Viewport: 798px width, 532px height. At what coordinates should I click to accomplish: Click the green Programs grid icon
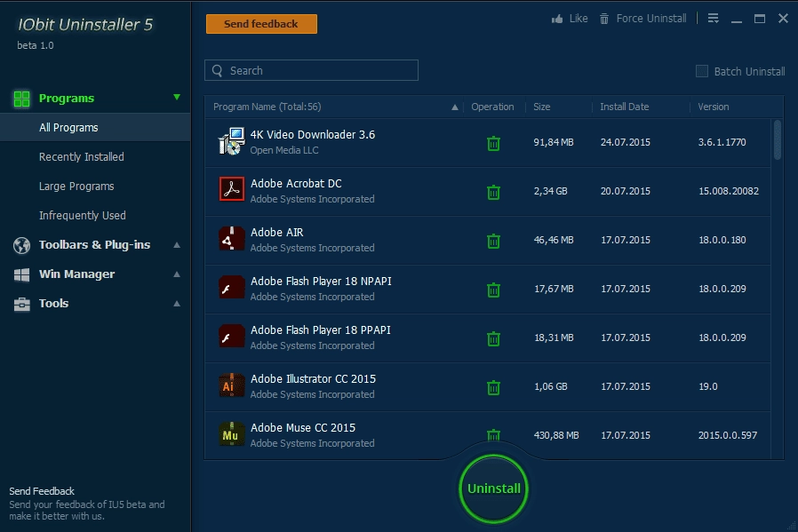tap(22, 99)
